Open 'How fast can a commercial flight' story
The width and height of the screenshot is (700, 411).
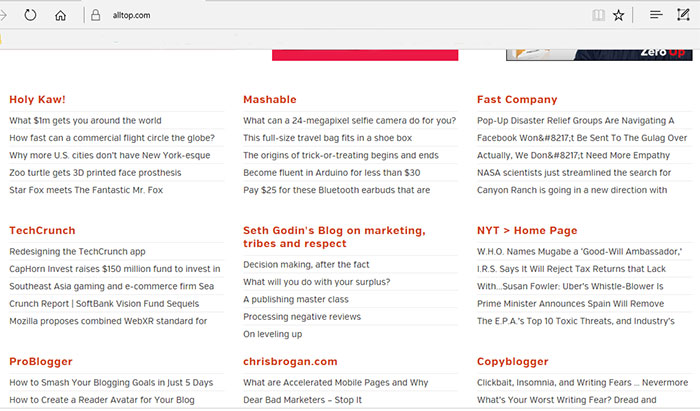[x=112, y=138]
